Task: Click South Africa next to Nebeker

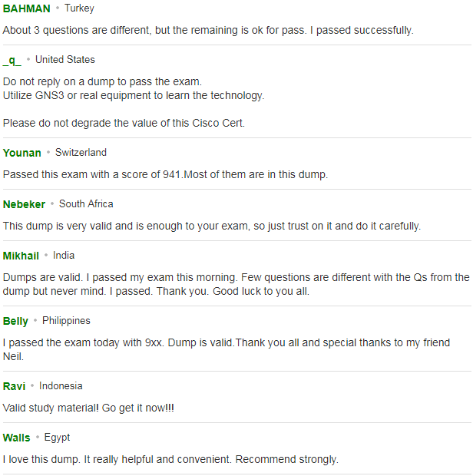Action: [86, 203]
